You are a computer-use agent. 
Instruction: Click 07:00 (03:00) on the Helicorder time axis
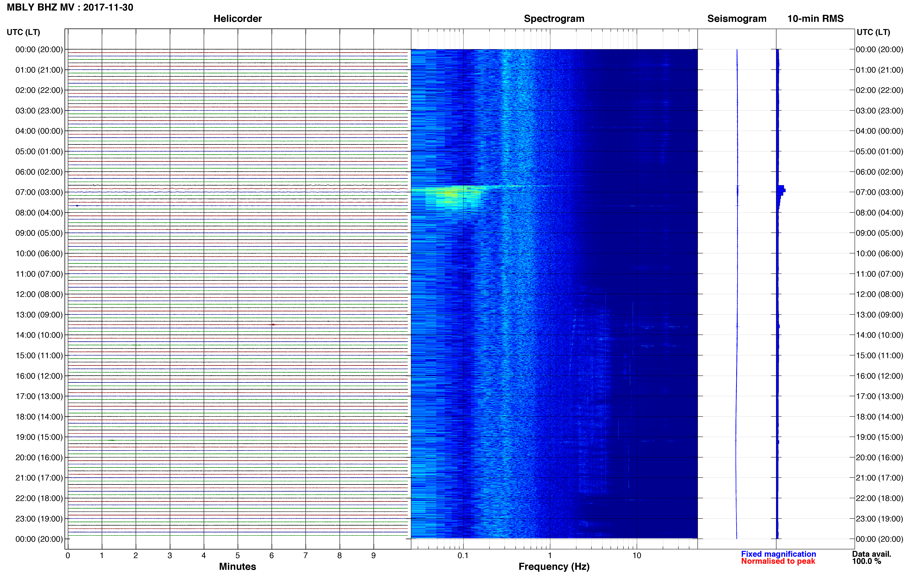(39, 192)
